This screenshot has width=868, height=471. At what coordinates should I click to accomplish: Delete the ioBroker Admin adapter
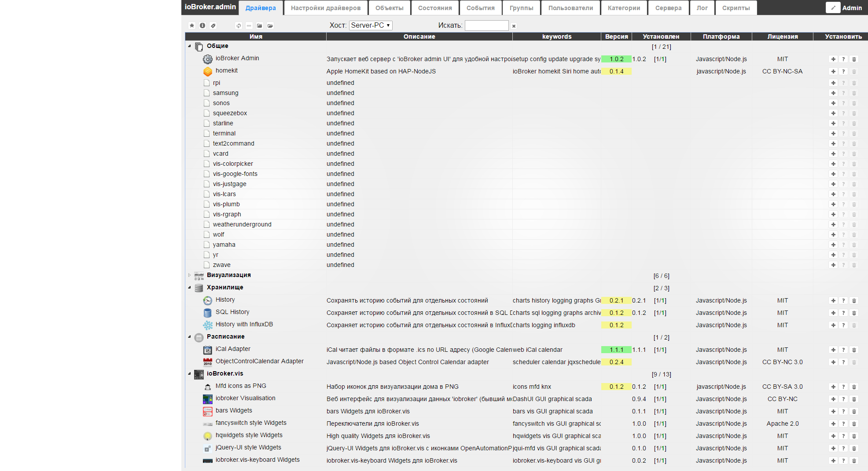[x=854, y=59]
